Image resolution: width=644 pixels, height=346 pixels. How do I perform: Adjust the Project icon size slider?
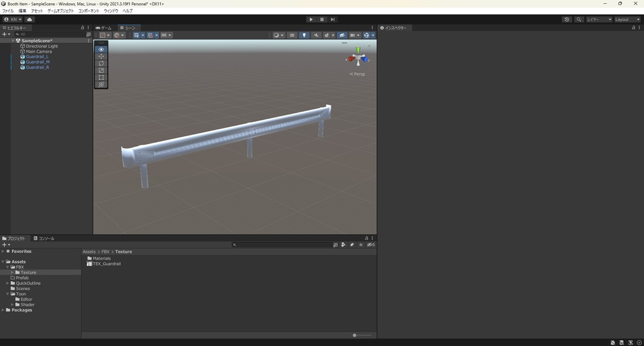click(x=362, y=335)
